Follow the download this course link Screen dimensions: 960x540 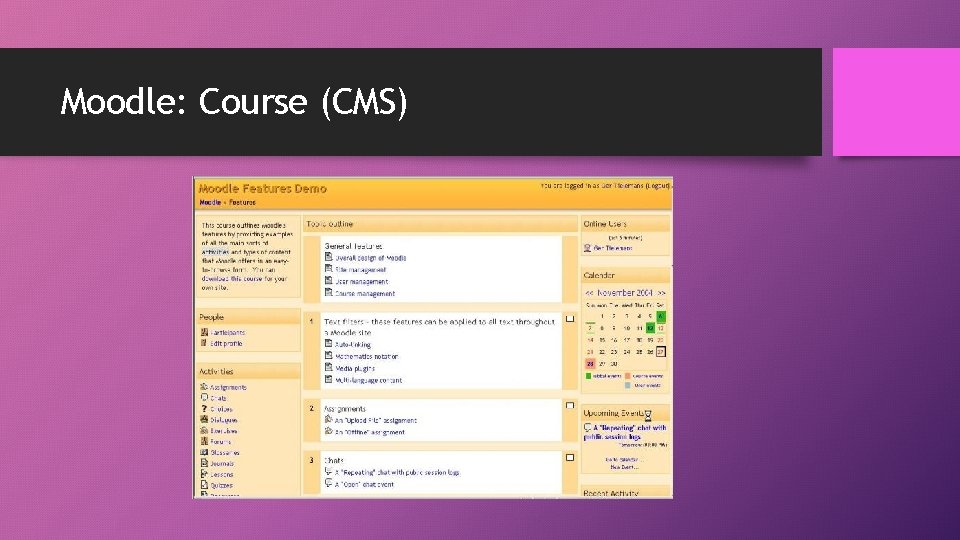(231, 278)
